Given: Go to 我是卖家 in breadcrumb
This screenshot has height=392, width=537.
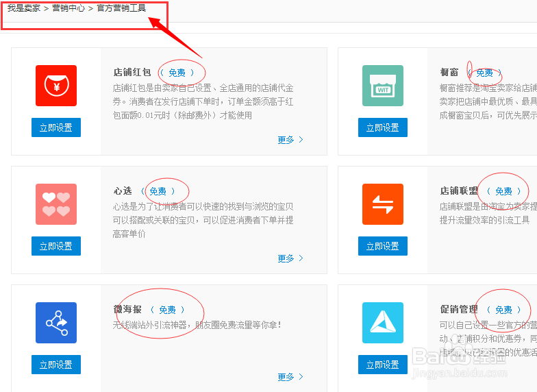Looking at the screenshot, I should tap(24, 8).
